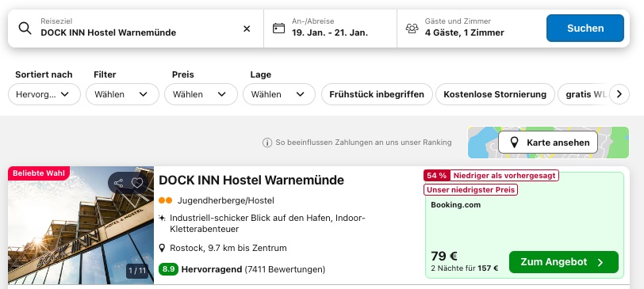This screenshot has height=289, width=644.
Task: Click the guests icon
Action: (412, 29)
